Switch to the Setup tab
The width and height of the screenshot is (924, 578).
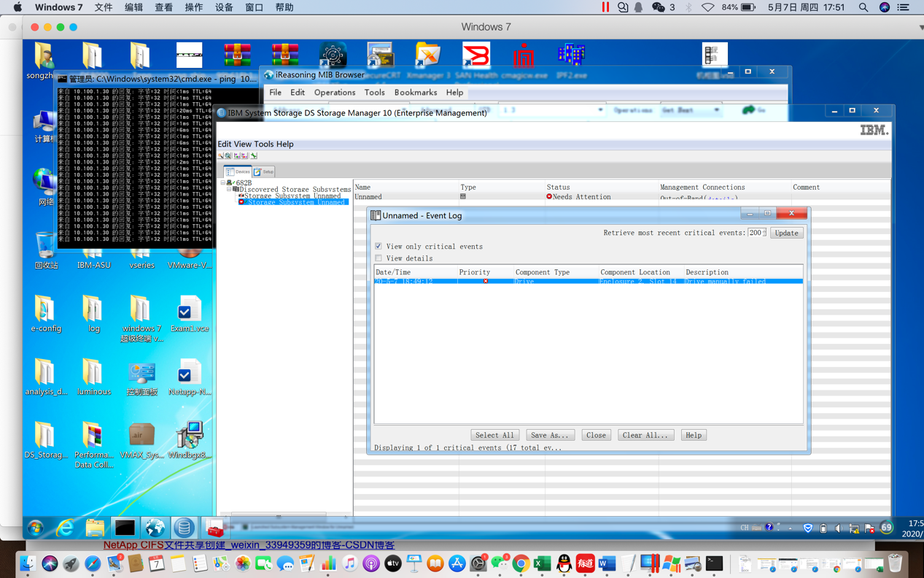[x=264, y=172]
